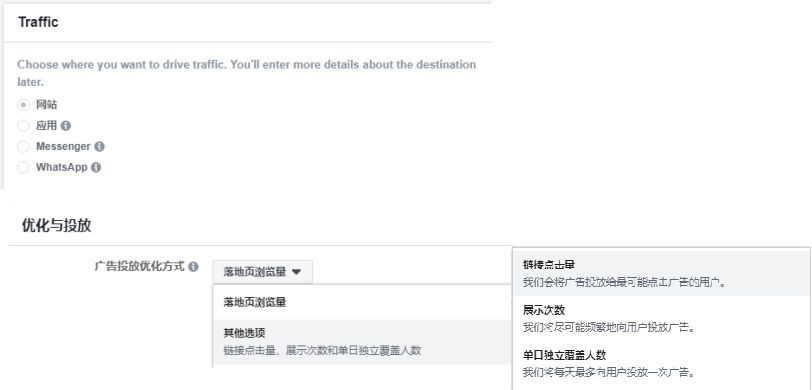This screenshot has height=390, width=812.
Task: Choose the 链接点击量 optimization option
Action: (x=661, y=272)
